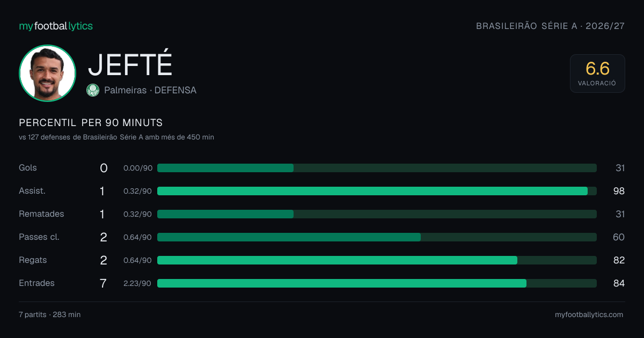
Task: Click the myfootballytics logo
Action: (x=56, y=26)
